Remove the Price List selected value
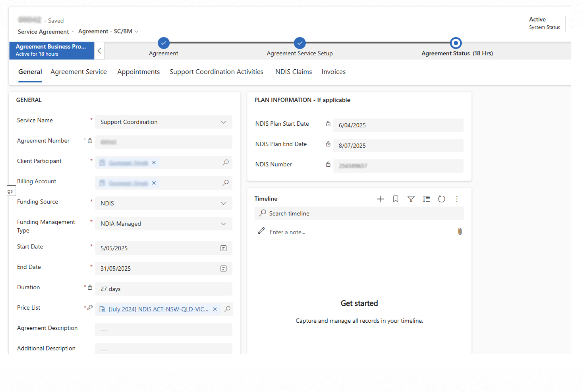 coord(215,309)
